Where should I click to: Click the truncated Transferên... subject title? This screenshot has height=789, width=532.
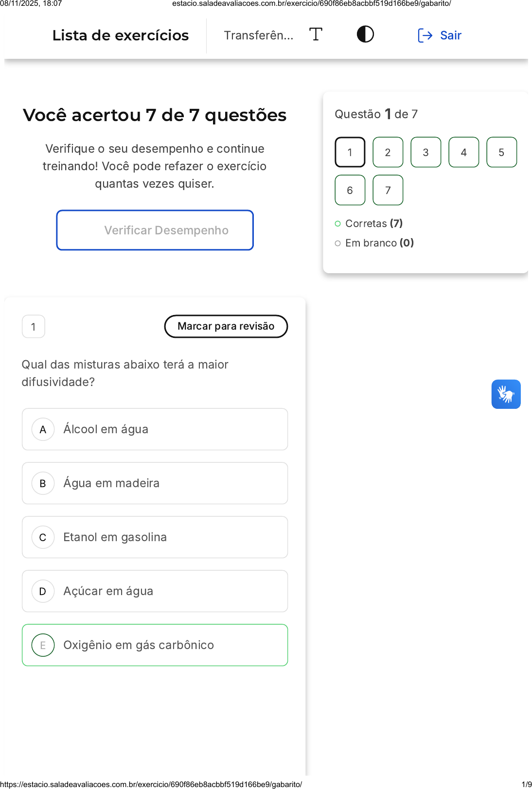(258, 35)
